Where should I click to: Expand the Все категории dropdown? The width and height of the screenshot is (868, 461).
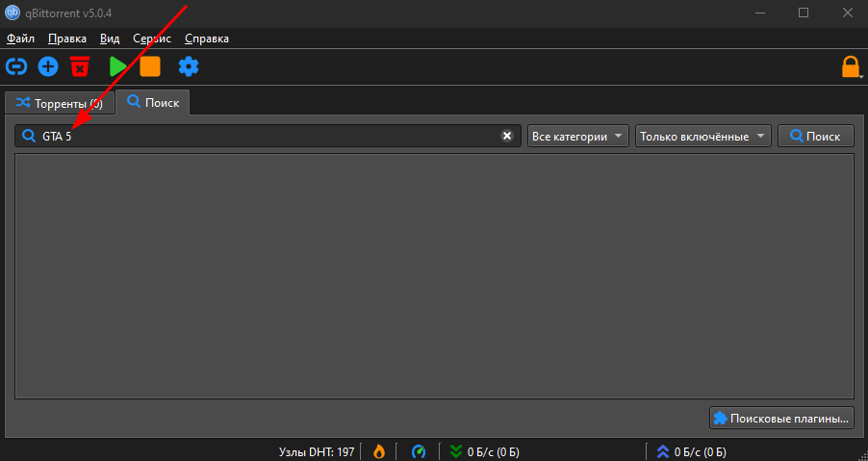(578, 136)
